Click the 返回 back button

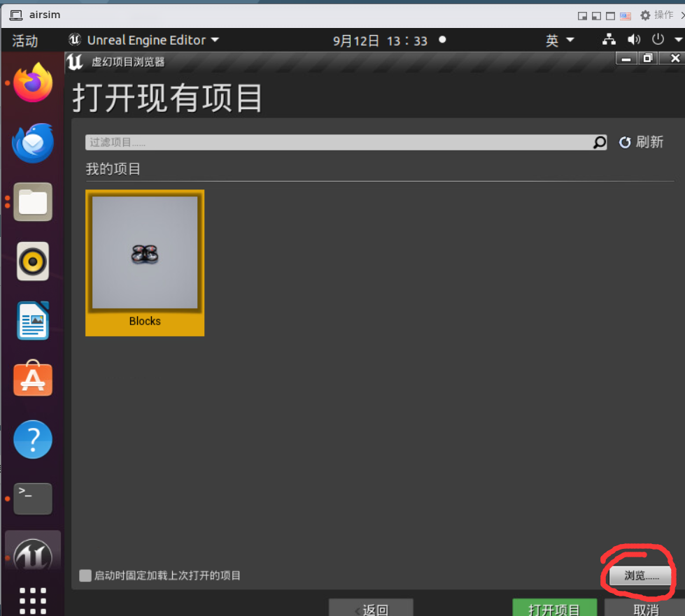371,608
